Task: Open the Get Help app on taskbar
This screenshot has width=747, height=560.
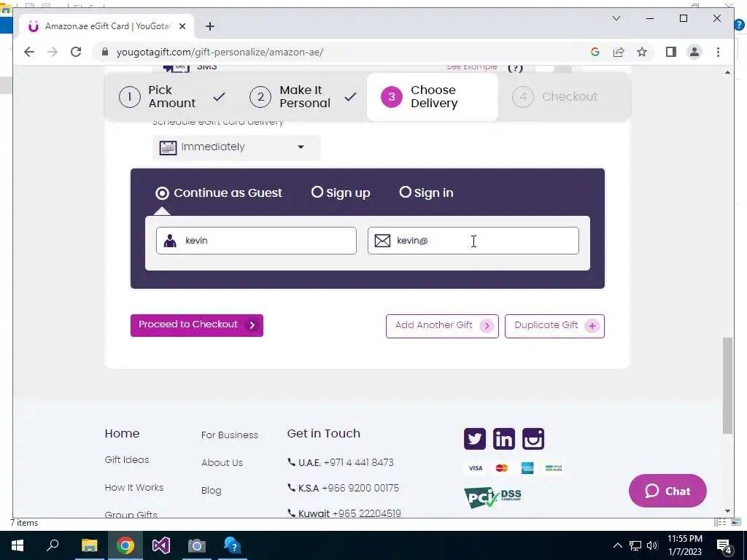Action: point(233,545)
